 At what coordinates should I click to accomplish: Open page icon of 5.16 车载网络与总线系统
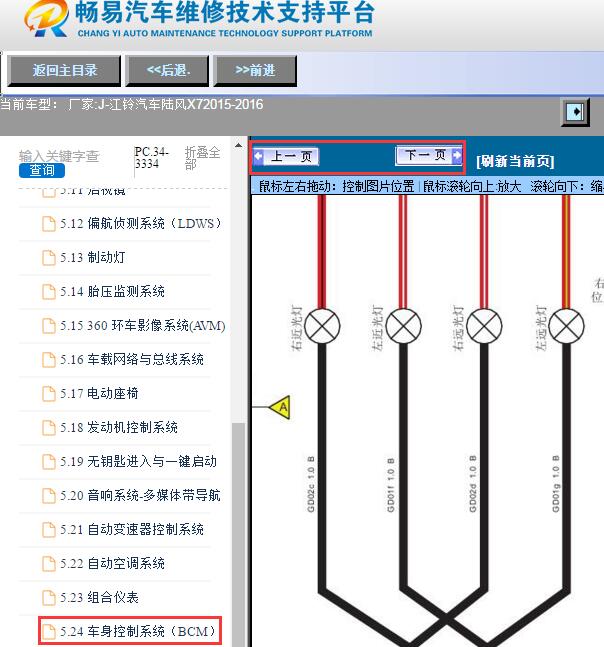tap(49, 360)
